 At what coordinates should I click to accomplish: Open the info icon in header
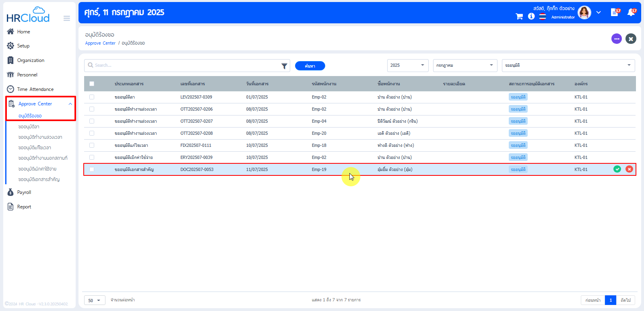point(531,16)
